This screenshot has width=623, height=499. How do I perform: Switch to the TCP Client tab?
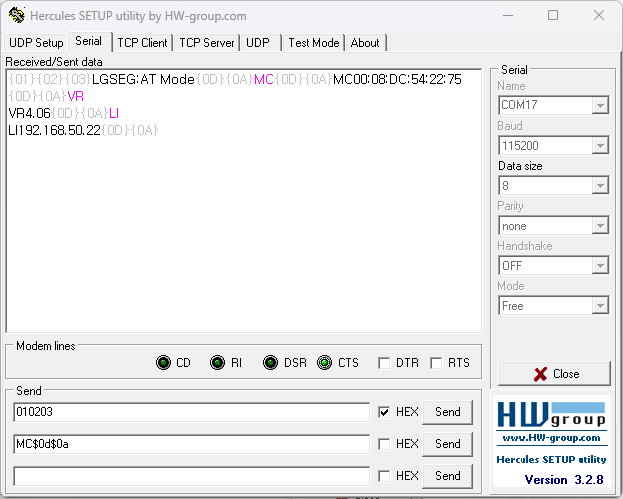pyautogui.click(x=142, y=43)
